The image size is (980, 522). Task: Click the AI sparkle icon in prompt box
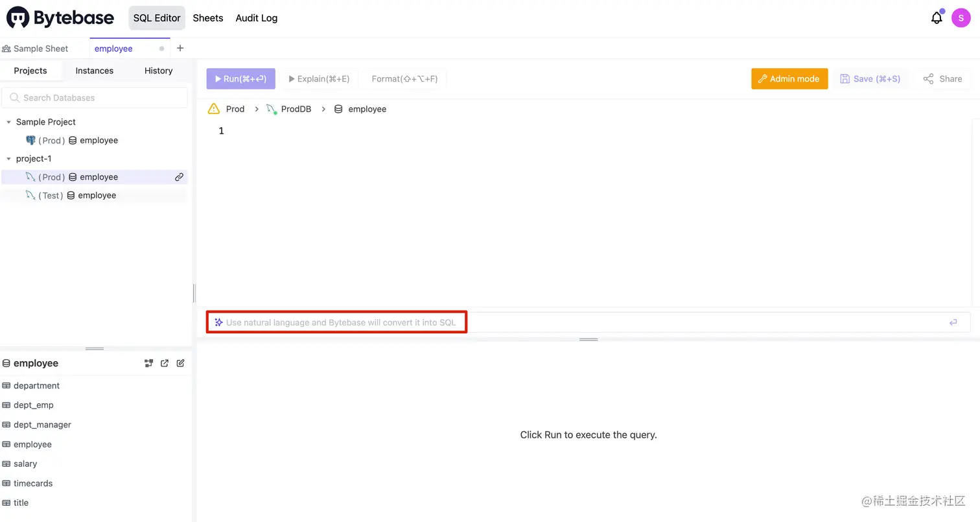coord(218,322)
